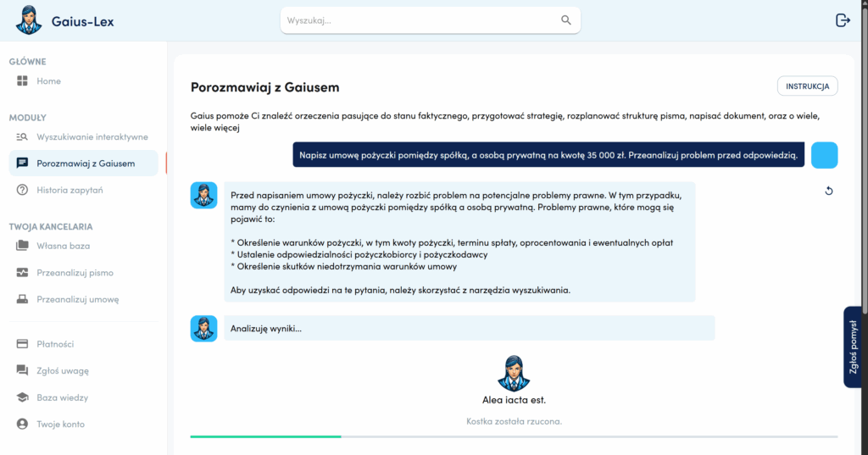
Task: Click the folder icon for Własna baza
Action: coord(22,246)
